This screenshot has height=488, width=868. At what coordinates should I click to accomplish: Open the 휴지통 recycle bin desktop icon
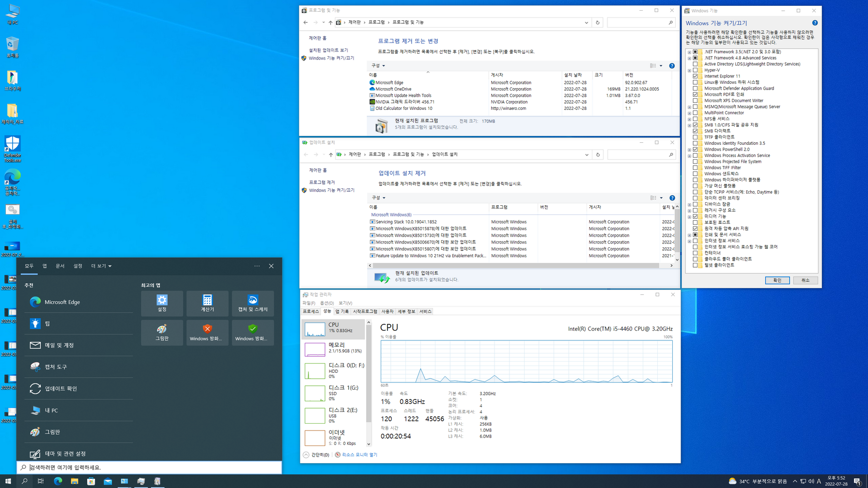(13, 47)
